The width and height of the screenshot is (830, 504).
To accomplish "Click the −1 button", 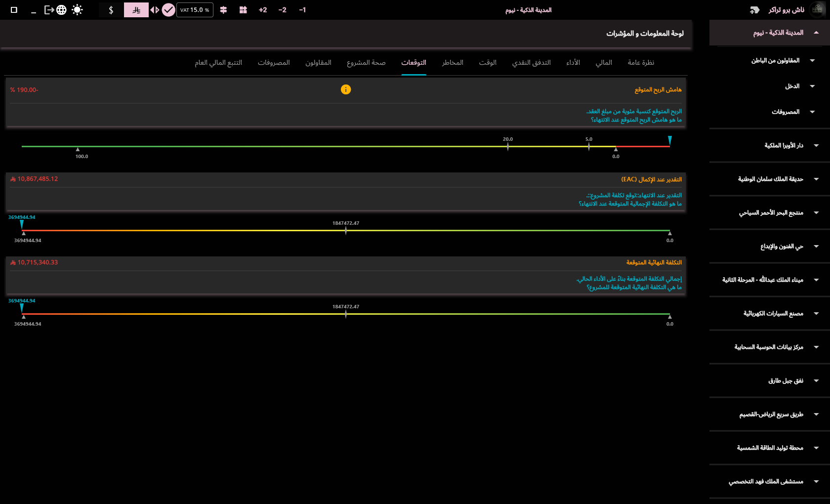I will (302, 10).
